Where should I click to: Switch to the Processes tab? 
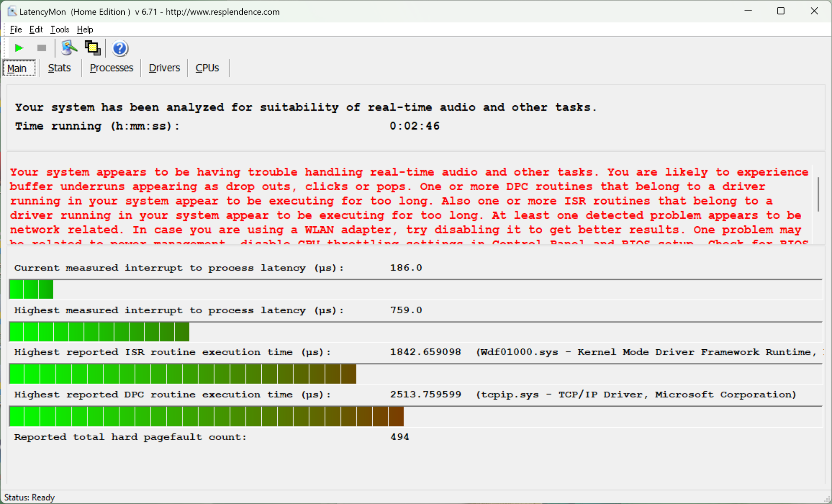coord(111,68)
